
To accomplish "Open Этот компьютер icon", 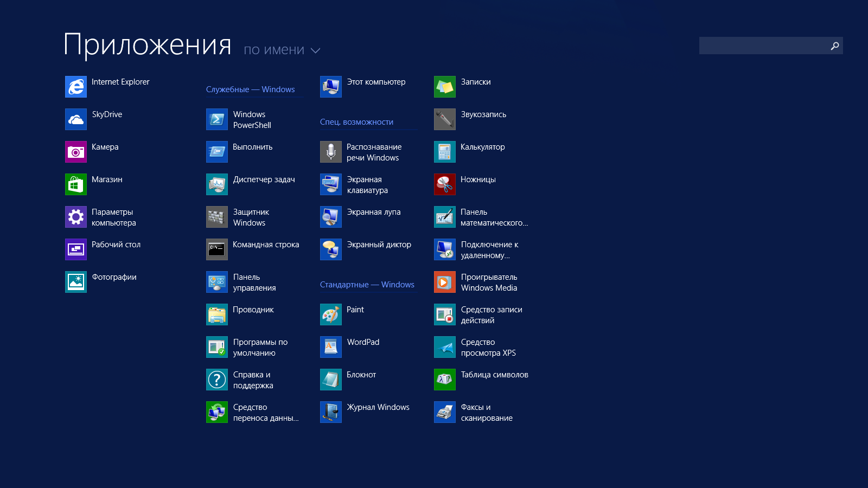I will point(331,87).
